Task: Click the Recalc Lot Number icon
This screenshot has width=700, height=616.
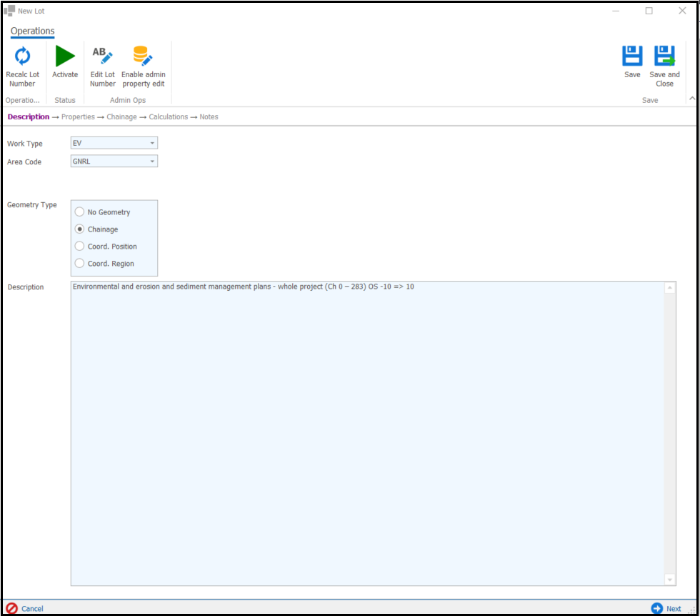Action: pyautogui.click(x=23, y=56)
